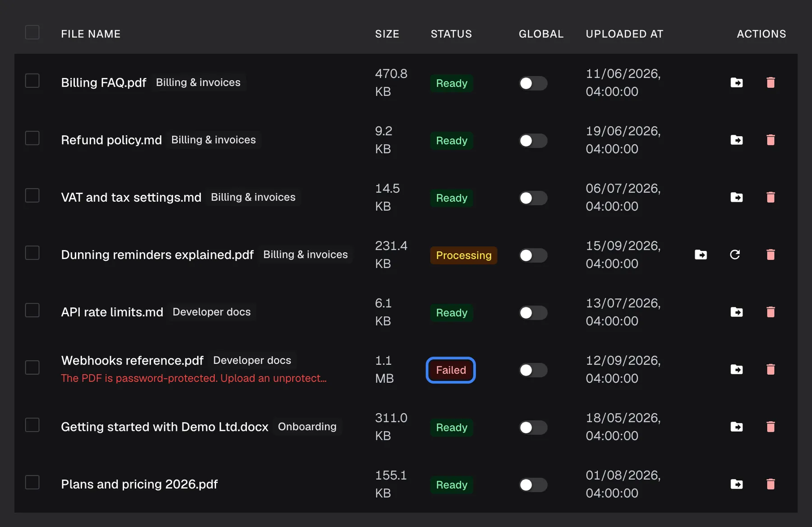The height and width of the screenshot is (527, 812).
Task: Move API rate limits.md to folder
Action: (x=737, y=312)
